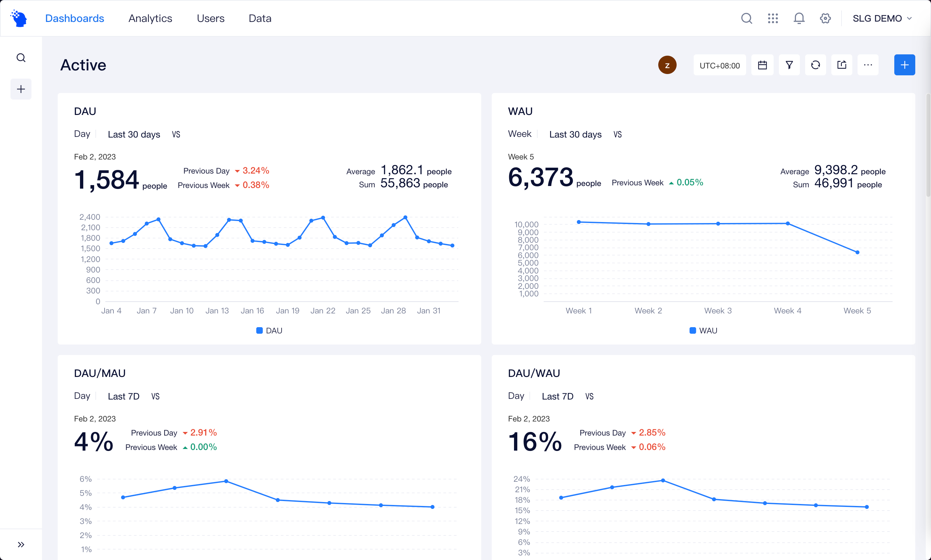Open settings with the gear icon
The width and height of the screenshot is (931, 560).
(x=825, y=18)
